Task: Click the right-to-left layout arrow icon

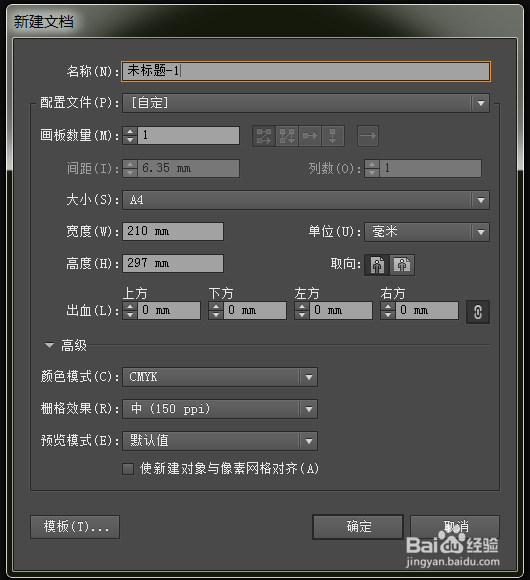Action: (368, 136)
